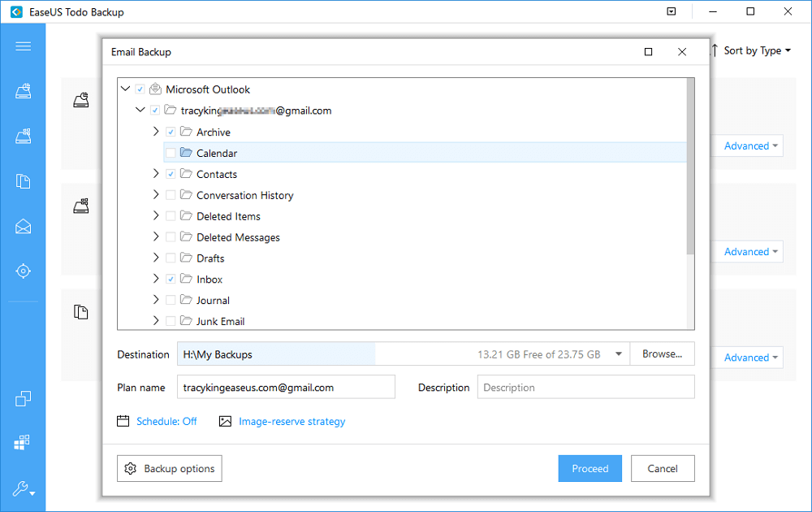This screenshot has width=812, height=512.
Task: Check the Journal checkbox
Action: tap(171, 300)
